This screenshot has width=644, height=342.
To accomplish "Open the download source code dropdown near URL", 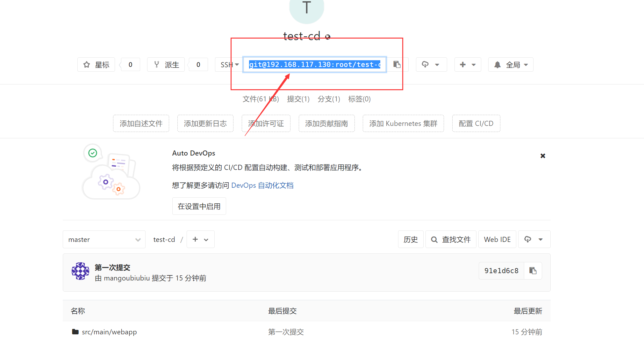I will point(431,65).
